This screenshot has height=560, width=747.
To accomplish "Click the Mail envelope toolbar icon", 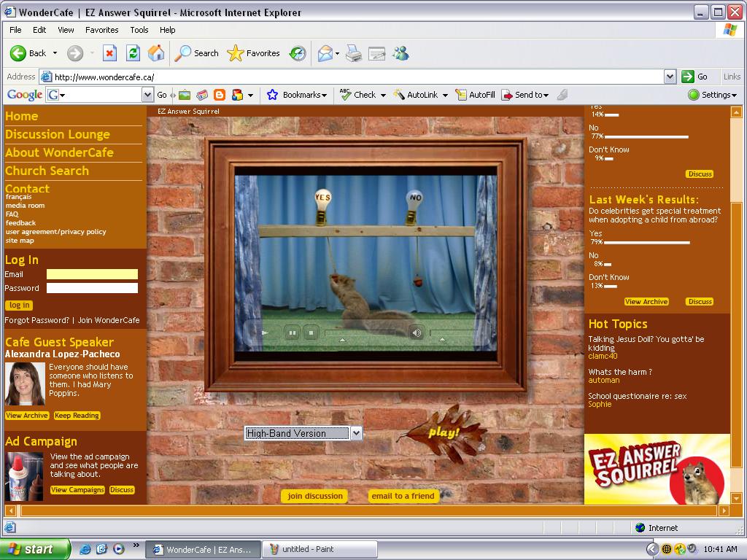I will (x=325, y=53).
